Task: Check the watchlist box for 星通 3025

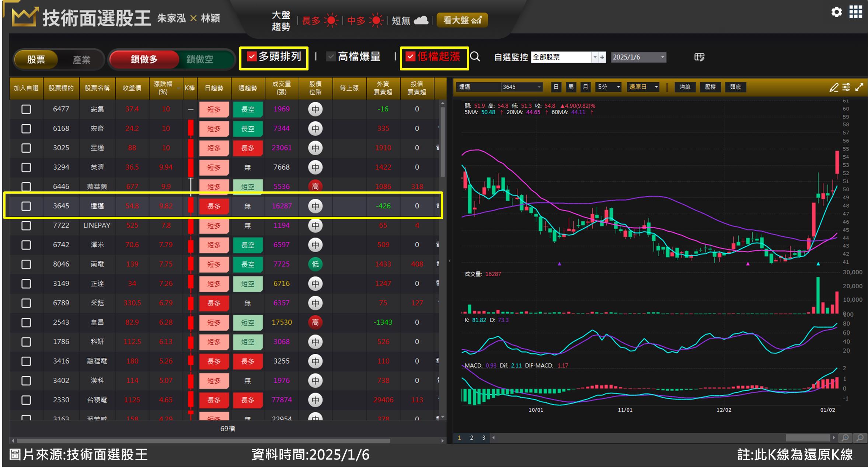Action: (26, 148)
